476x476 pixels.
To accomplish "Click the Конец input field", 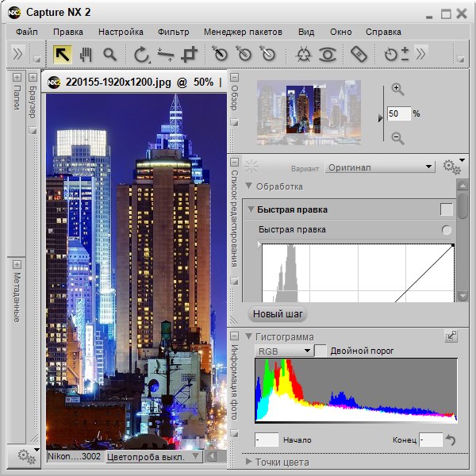I will pos(431,440).
